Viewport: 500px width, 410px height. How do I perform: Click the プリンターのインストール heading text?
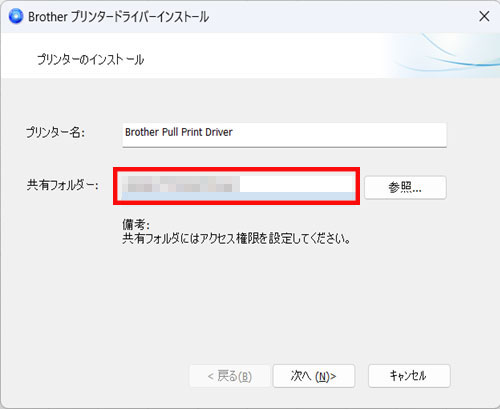pyautogui.click(x=90, y=60)
